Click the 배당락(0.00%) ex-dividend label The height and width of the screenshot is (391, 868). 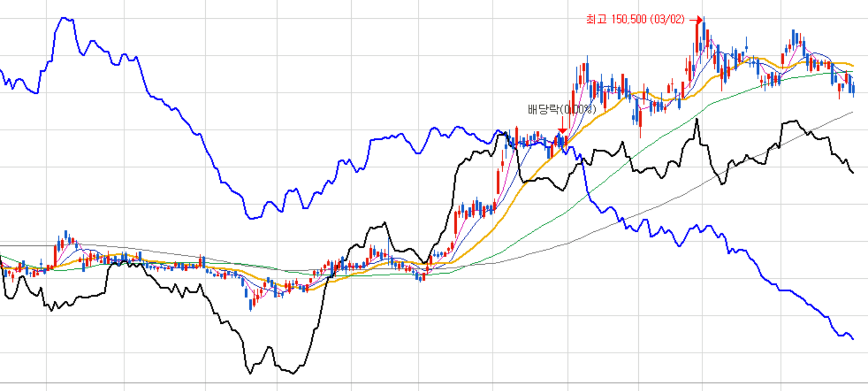tap(562, 110)
